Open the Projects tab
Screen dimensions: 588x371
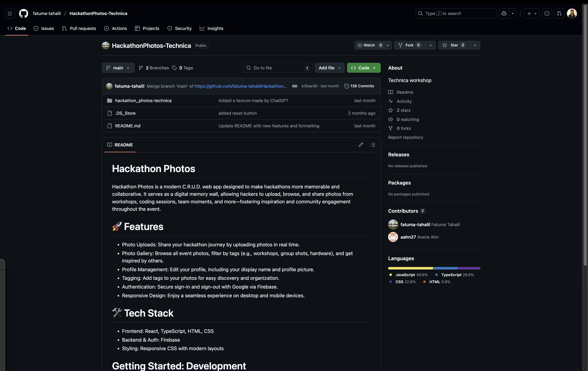pos(147,28)
